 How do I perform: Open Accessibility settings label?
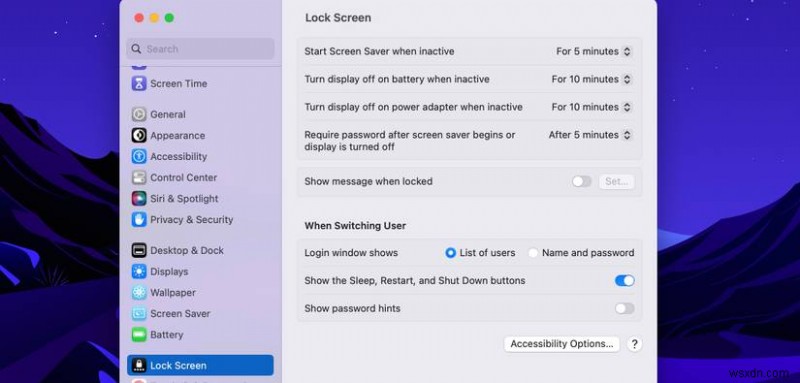(179, 157)
